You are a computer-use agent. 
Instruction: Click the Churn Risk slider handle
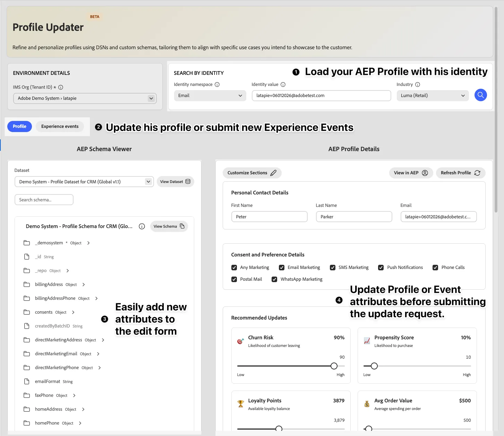point(334,366)
